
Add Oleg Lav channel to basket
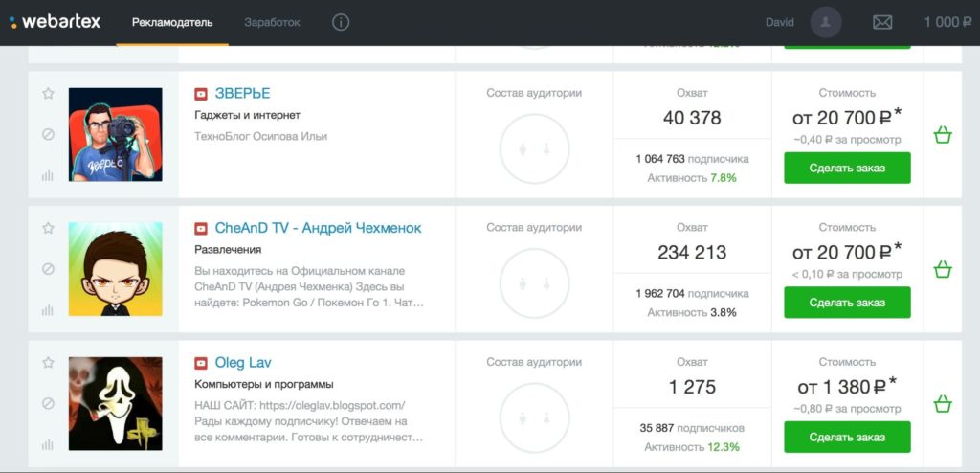click(x=942, y=404)
